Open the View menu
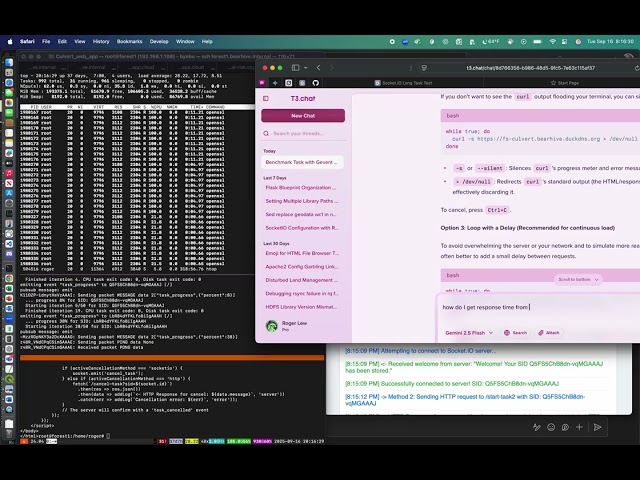This screenshot has width=640, height=480. [x=80, y=42]
